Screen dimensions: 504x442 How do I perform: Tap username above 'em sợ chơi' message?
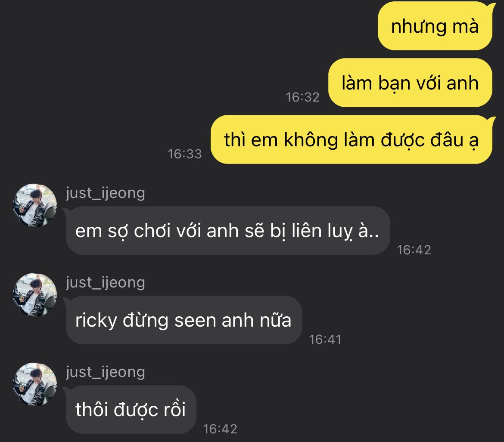tap(106, 193)
